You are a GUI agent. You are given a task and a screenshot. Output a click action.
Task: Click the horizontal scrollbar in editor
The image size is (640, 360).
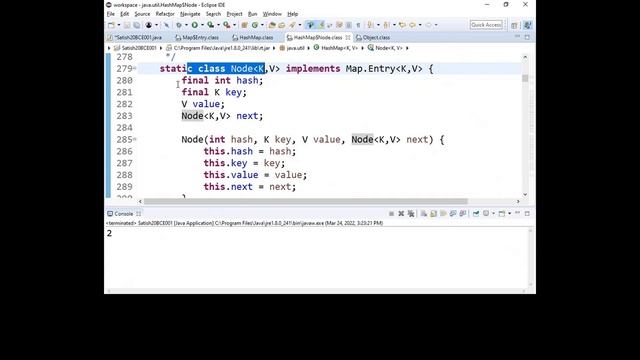point(306,201)
